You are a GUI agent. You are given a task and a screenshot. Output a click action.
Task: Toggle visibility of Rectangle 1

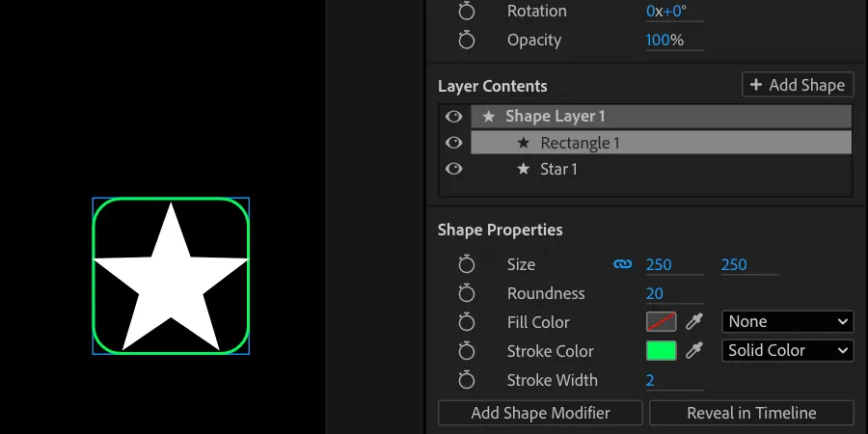[x=454, y=143]
